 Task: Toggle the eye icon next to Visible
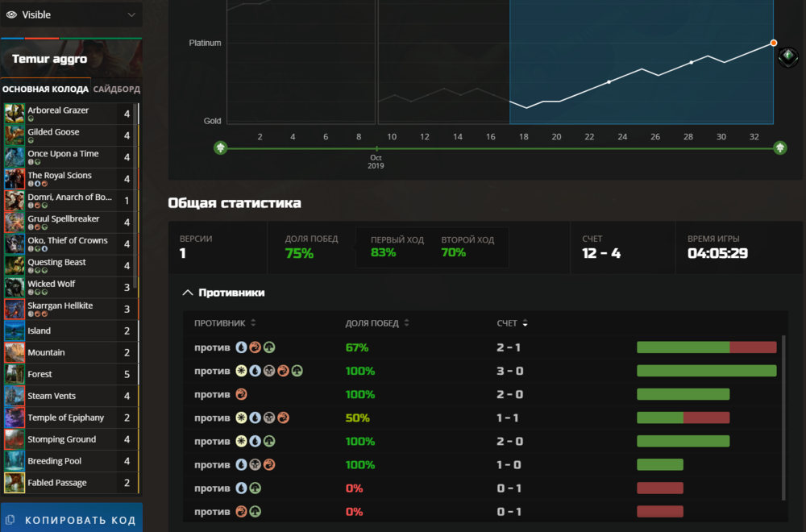coord(12,15)
